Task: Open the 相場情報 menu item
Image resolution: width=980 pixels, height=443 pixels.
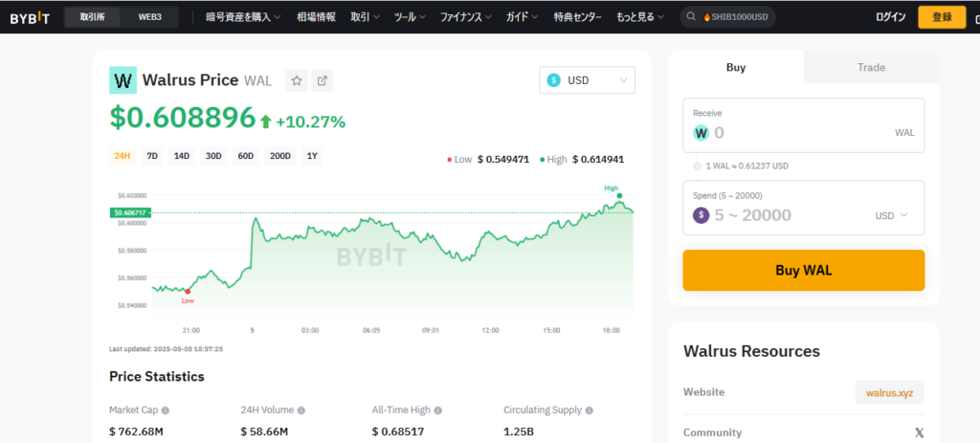Action: pyautogui.click(x=315, y=17)
